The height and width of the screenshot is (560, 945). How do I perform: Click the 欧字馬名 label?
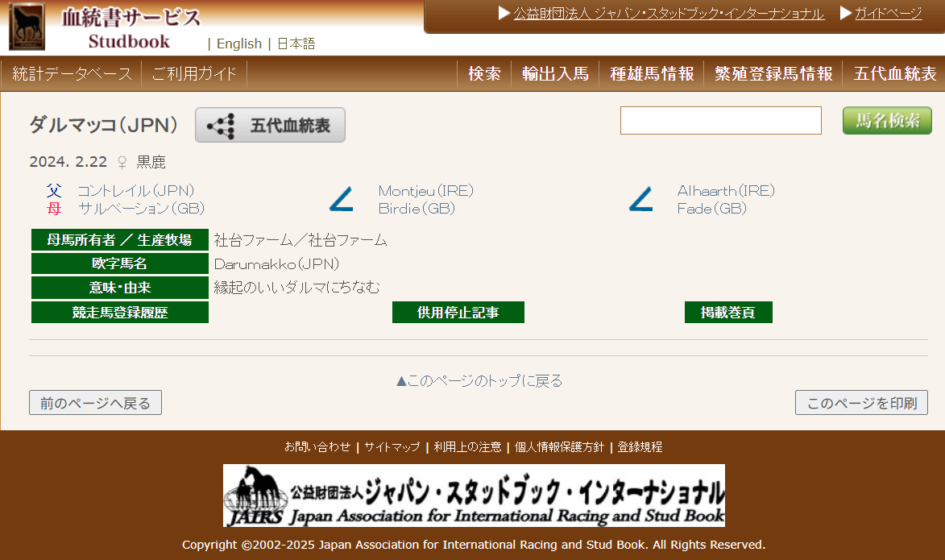coord(120,263)
